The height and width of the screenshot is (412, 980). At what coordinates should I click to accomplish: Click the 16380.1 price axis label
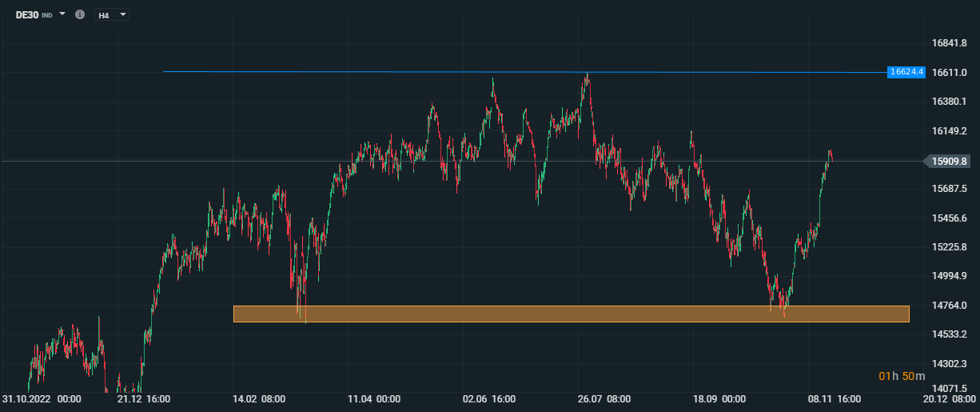point(950,102)
